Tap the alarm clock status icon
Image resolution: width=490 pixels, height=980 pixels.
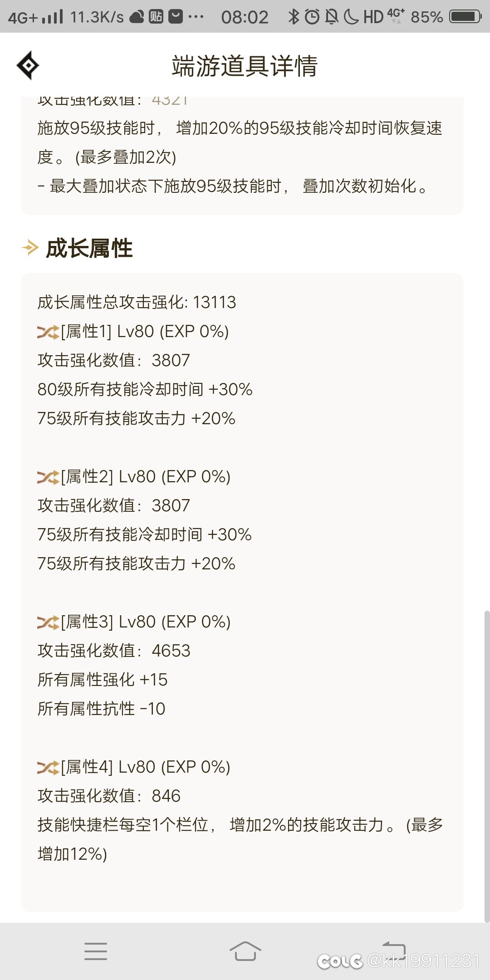click(x=312, y=17)
